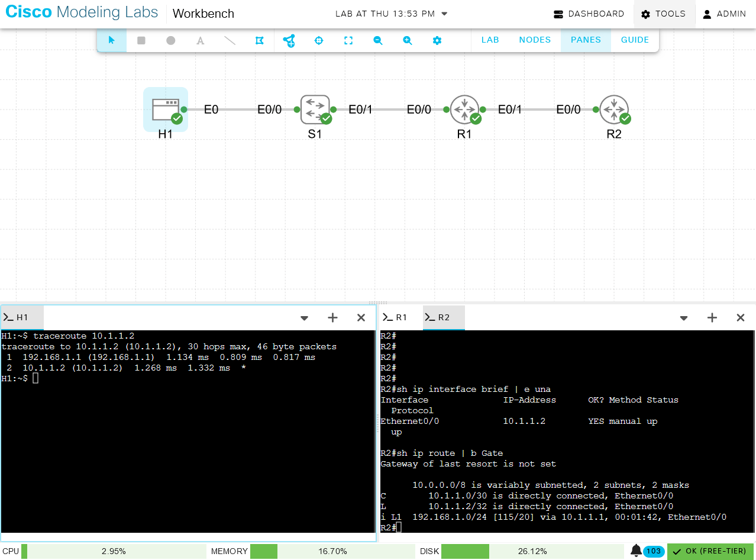Add a new tab in R1/R2 pane
756x560 pixels.
click(x=712, y=318)
